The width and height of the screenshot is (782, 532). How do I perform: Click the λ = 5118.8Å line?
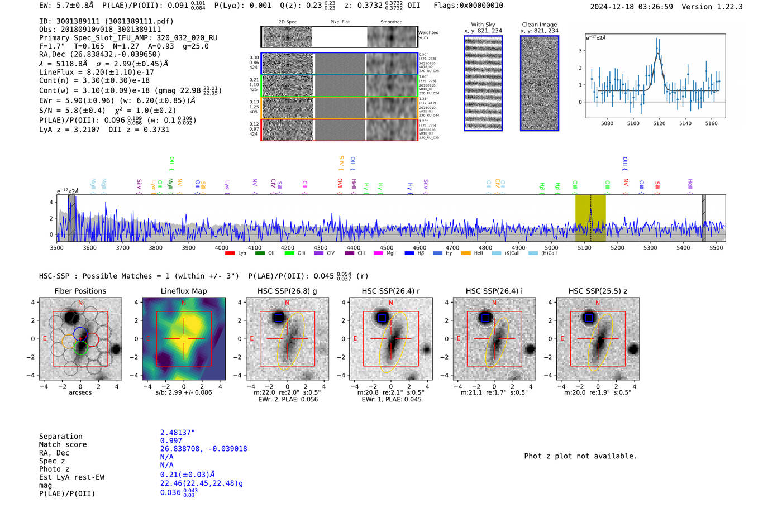tap(103, 64)
